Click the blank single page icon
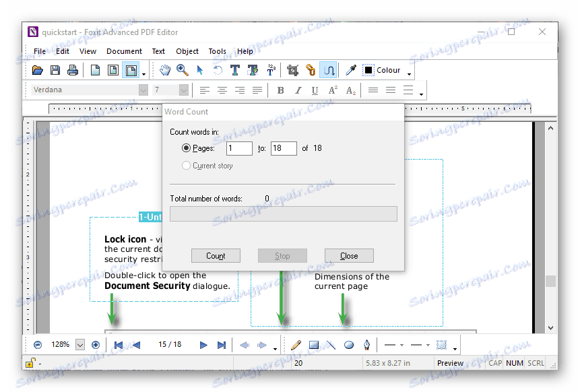Screen dimensions: 580x392 coord(96,70)
